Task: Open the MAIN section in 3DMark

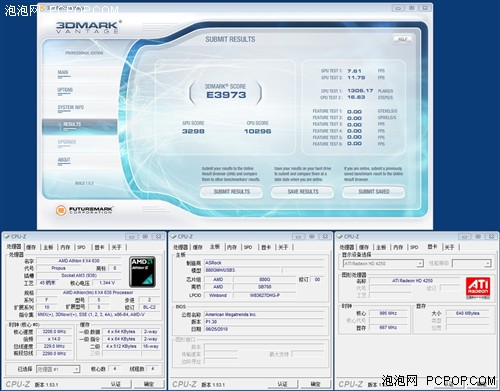Action: [x=63, y=73]
